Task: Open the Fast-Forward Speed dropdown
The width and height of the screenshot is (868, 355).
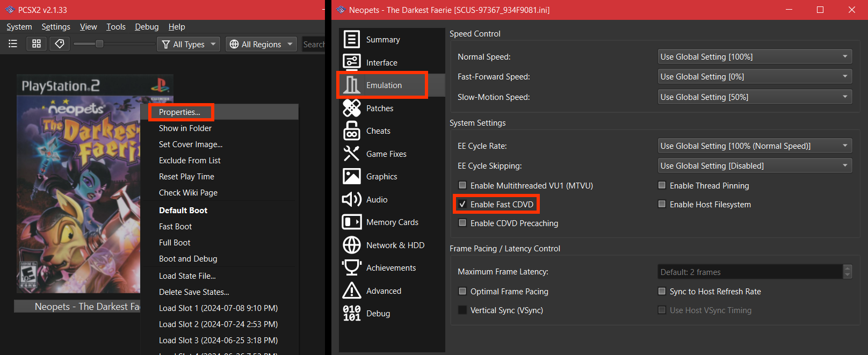Action: pyautogui.click(x=755, y=76)
